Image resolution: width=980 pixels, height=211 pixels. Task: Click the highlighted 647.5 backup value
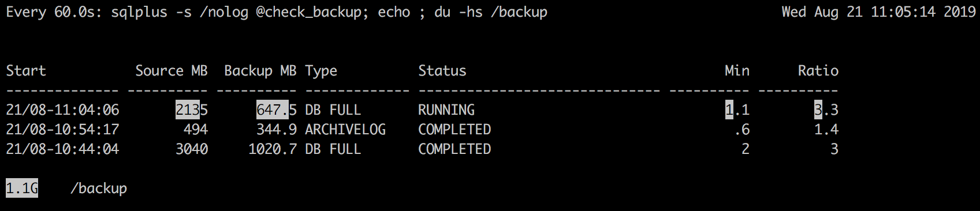pyautogui.click(x=277, y=110)
